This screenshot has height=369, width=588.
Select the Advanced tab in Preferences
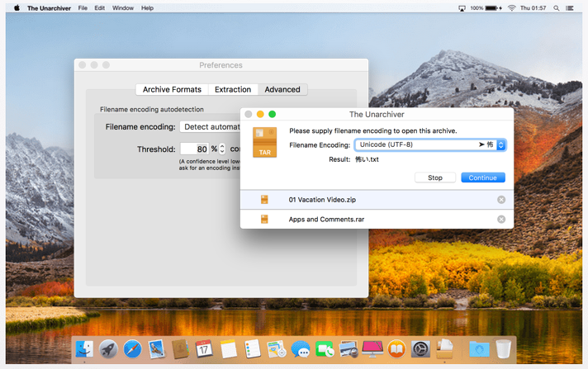point(282,90)
